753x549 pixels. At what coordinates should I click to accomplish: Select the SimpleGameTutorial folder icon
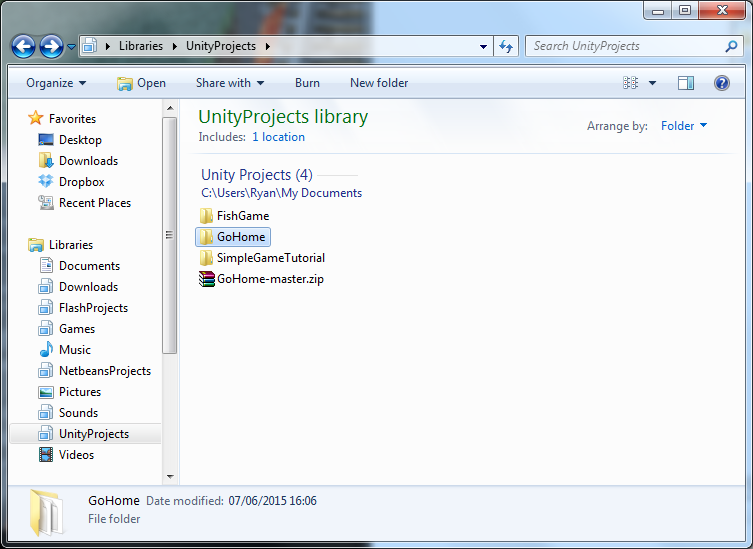tap(206, 258)
